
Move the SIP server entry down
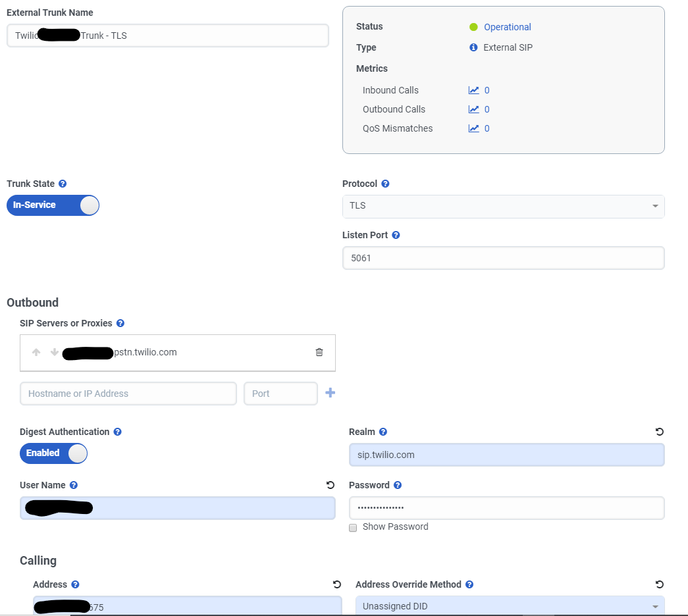coord(54,352)
